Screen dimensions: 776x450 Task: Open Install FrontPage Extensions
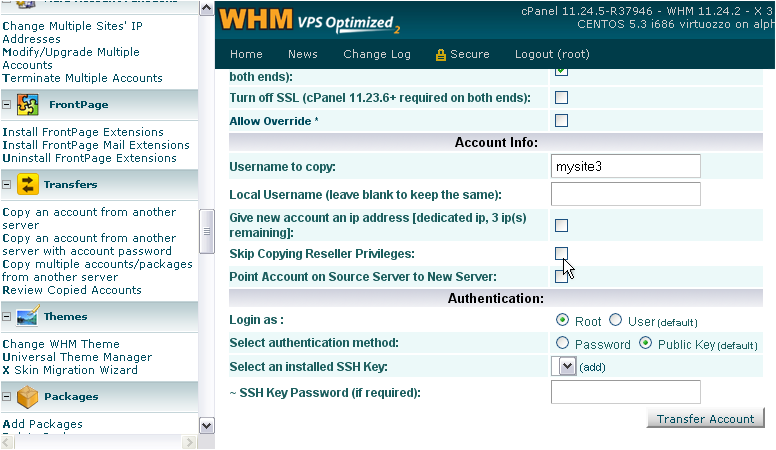(x=83, y=132)
